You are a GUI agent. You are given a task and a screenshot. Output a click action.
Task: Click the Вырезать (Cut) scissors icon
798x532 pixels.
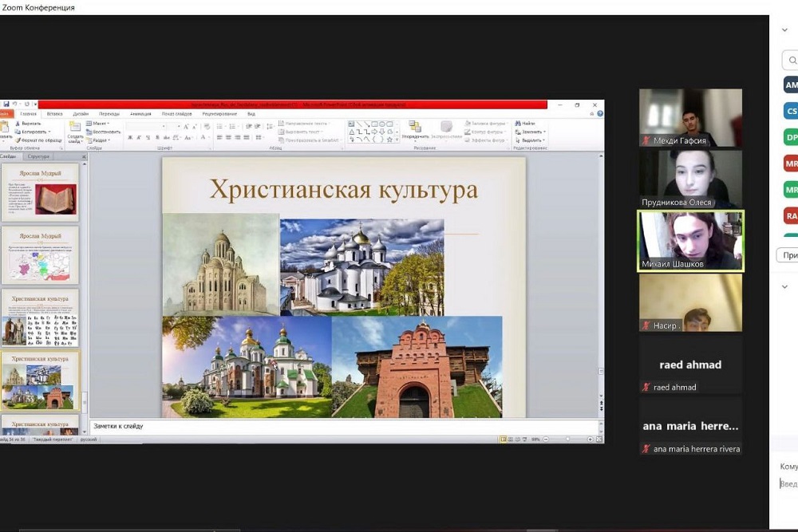[x=18, y=124]
